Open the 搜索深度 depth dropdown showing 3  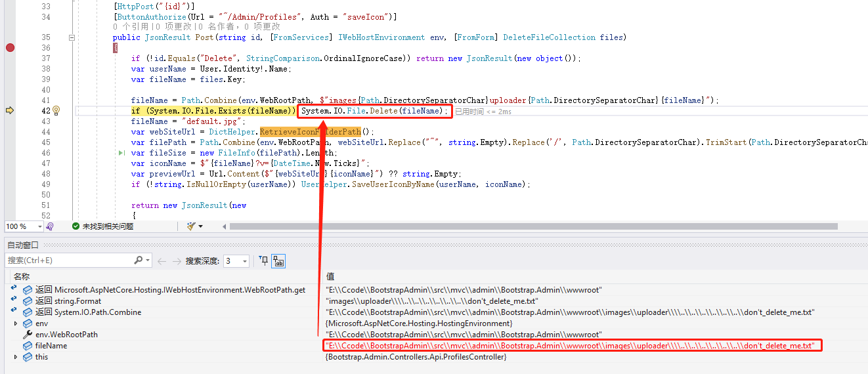pos(236,260)
